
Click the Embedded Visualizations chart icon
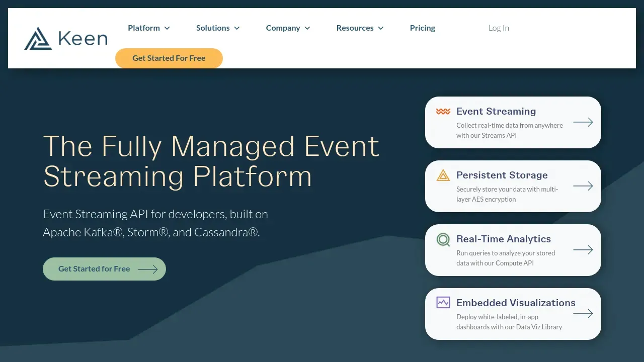(x=443, y=303)
